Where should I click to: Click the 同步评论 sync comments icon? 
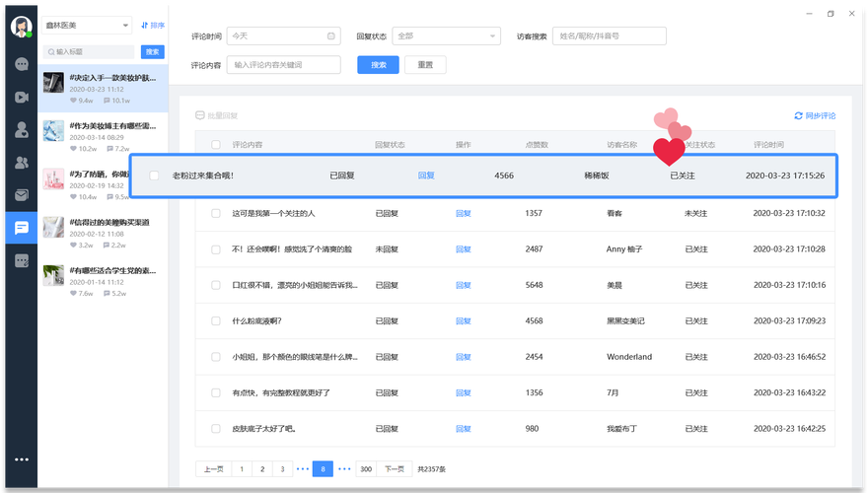pyautogui.click(x=798, y=115)
